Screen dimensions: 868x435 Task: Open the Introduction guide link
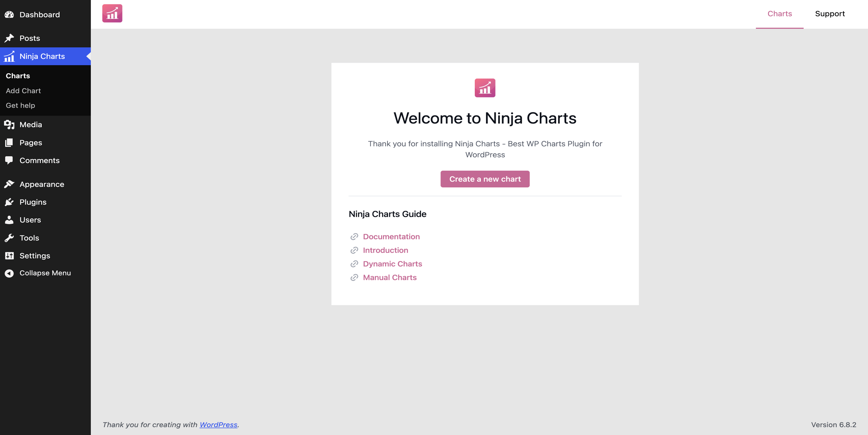385,250
